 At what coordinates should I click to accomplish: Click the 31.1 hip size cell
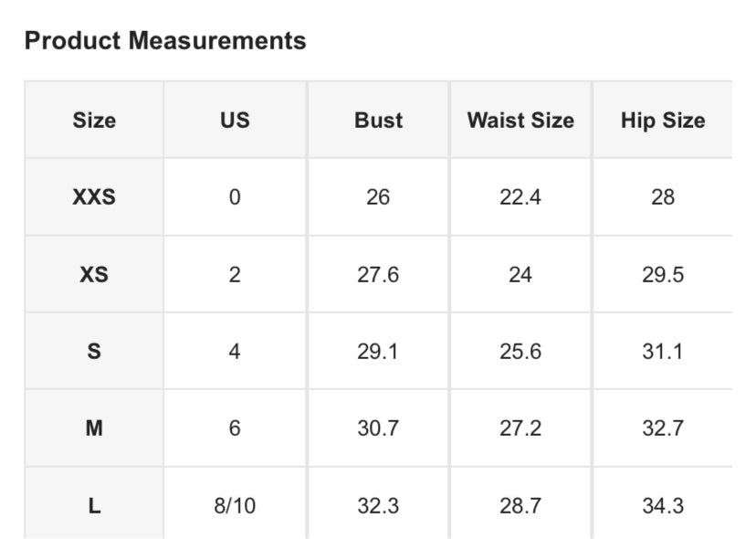coord(663,351)
